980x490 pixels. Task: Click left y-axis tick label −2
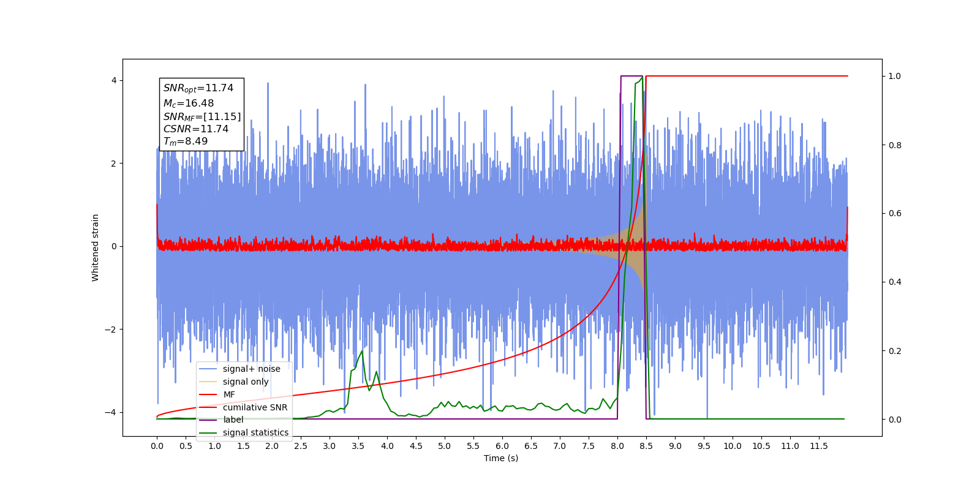[110, 330]
